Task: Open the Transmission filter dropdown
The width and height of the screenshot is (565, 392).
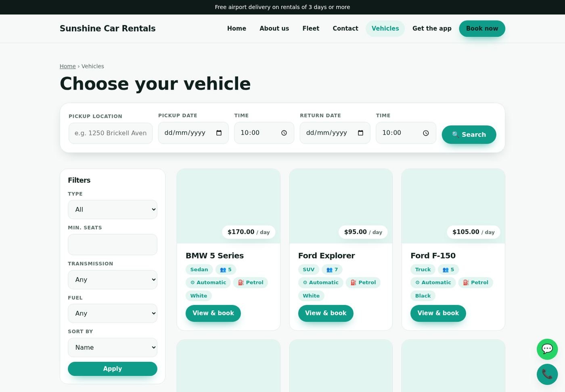Action: click(113, 279)
